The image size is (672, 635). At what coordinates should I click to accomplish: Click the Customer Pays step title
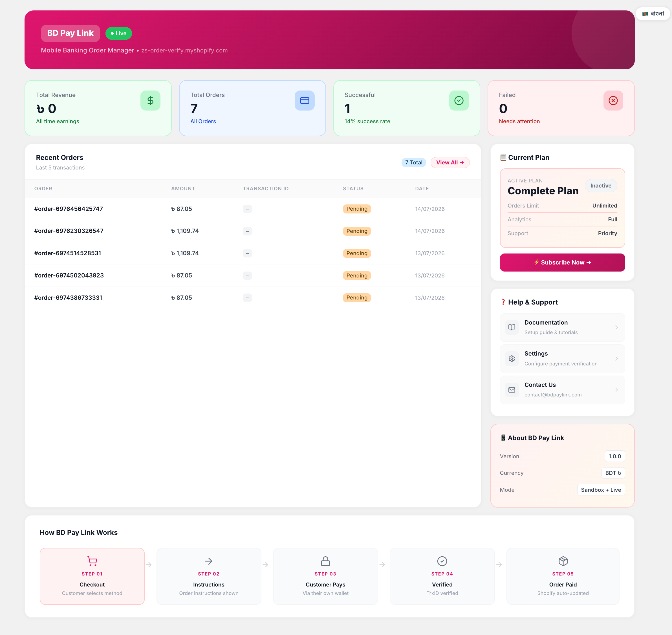[325, 585]
